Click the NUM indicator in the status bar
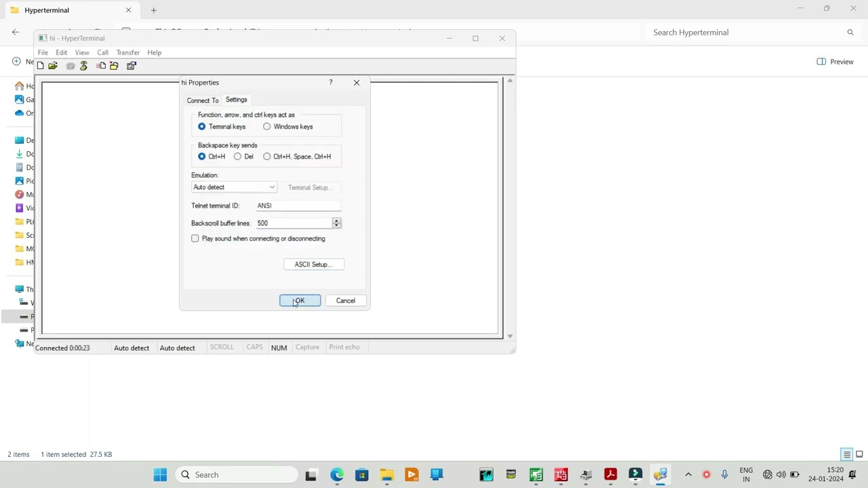 pos(279,348)
